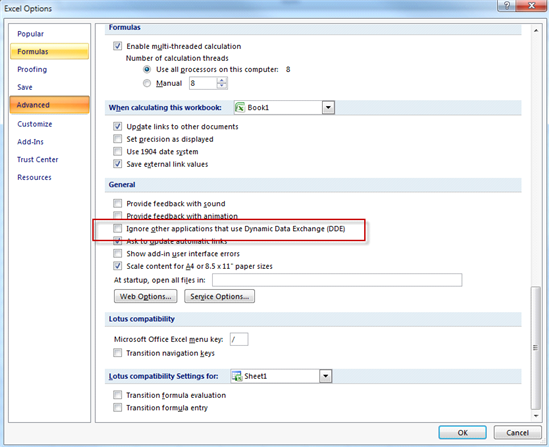Uncheck Enable multi-threaded calculation
This screenshot has height=447, width=549.
pos(118,46)
